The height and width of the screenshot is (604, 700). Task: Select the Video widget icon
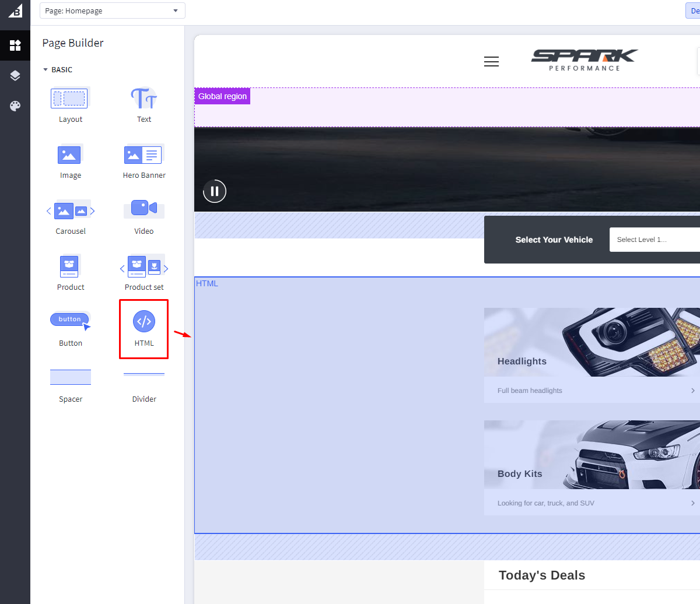tap(143, 208)
